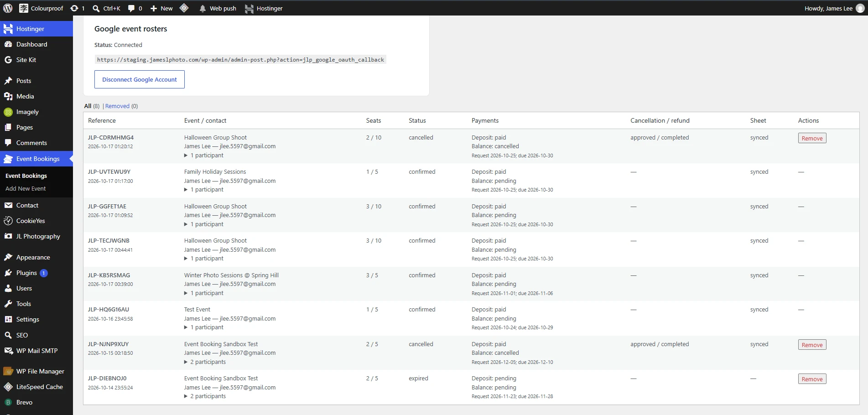868x415 pixels.
Task: Go to Posts pin icon
Action: (8, 81)
